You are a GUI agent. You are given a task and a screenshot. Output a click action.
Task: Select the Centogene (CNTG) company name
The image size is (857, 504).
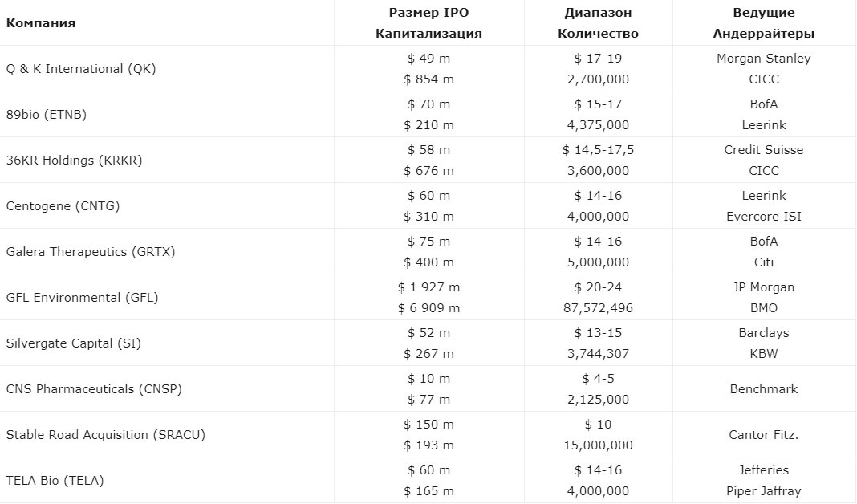pos(63,206)
